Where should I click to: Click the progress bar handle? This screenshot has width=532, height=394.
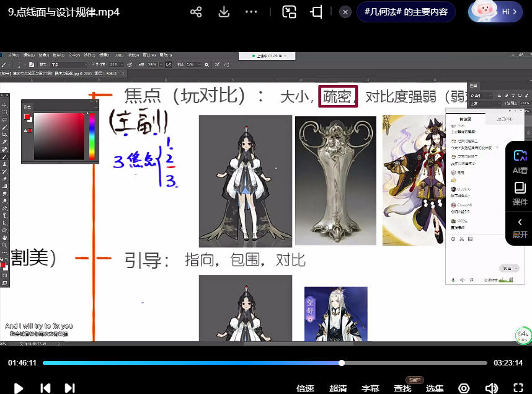(342, 363)
